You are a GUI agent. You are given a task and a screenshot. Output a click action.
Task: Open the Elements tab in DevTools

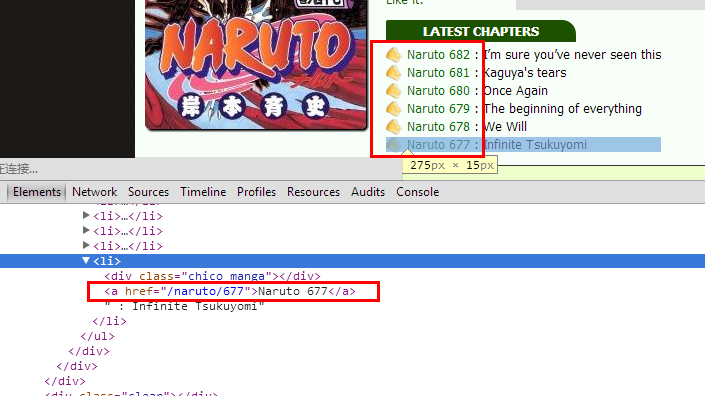[36, 192]
